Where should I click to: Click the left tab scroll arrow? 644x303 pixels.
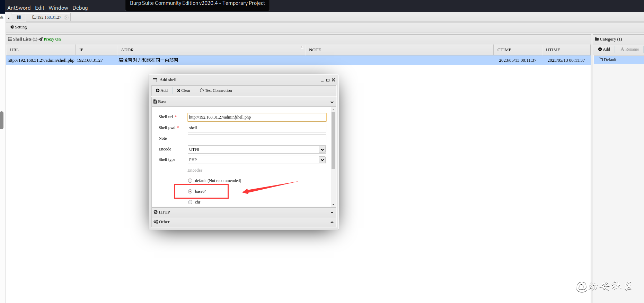point(9,18)
